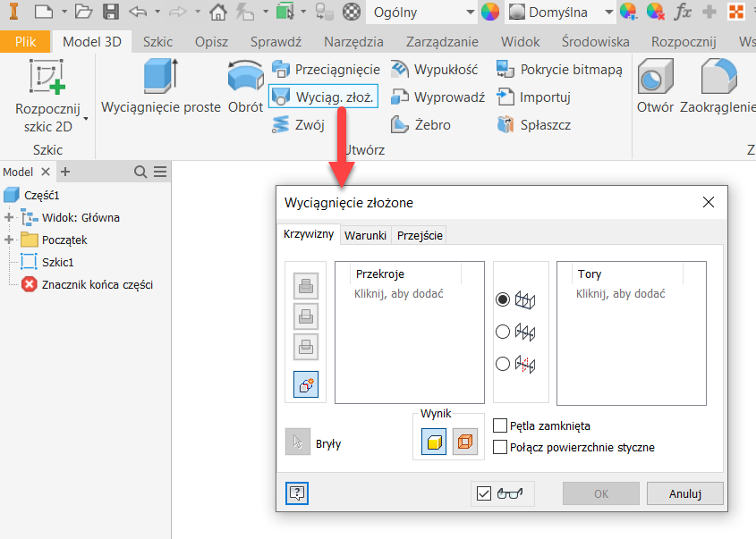Click 'Kliknij, aby dodać' in Przekroje list
Screen dimensions: 756x539
pyautogui.click(x=398, y=293)
